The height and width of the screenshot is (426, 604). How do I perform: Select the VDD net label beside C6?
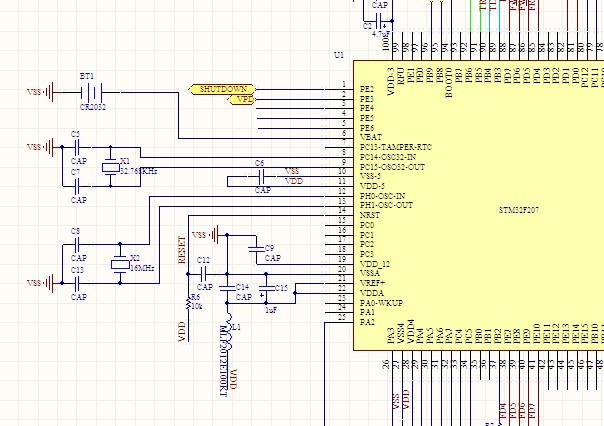(294, 181)
